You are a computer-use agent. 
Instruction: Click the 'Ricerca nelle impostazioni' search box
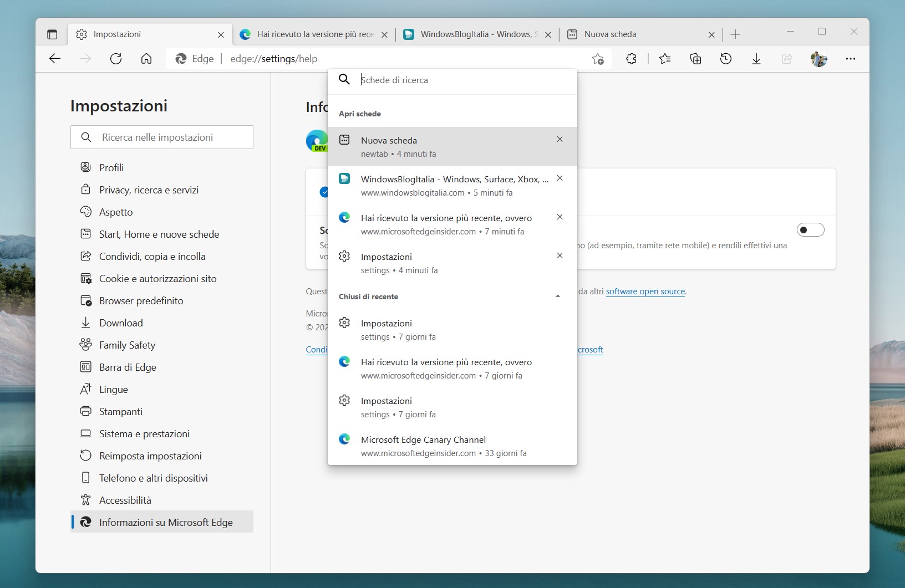[x=162, y=137]
